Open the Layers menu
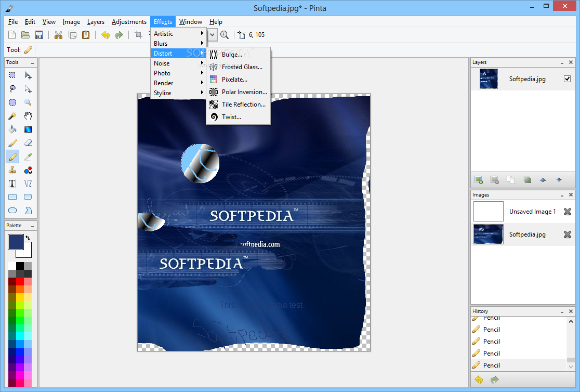Screen dimensions: 580x392 pos(96,22)
